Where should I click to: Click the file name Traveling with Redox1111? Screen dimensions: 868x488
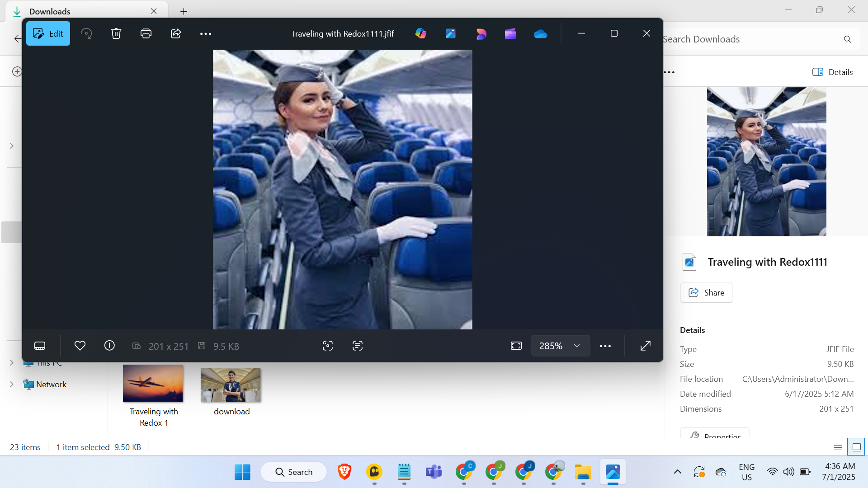click(x=768, y=262)
